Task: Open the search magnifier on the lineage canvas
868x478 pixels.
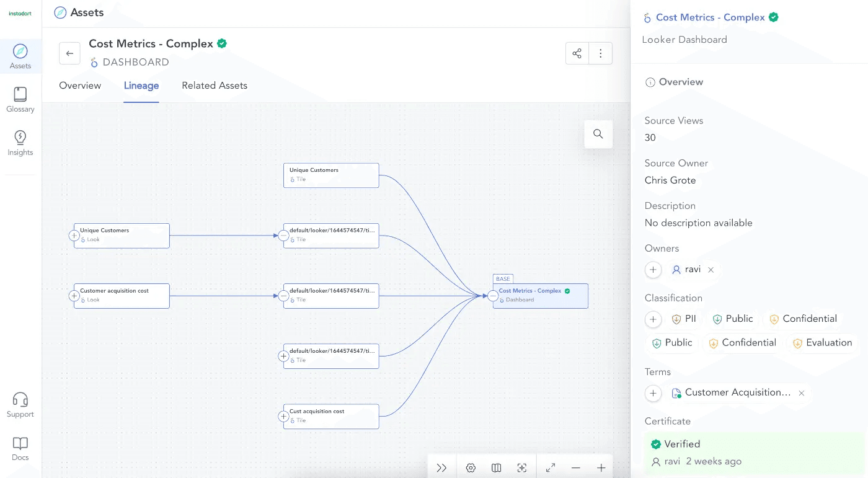Action: click(x=598, y=134)
